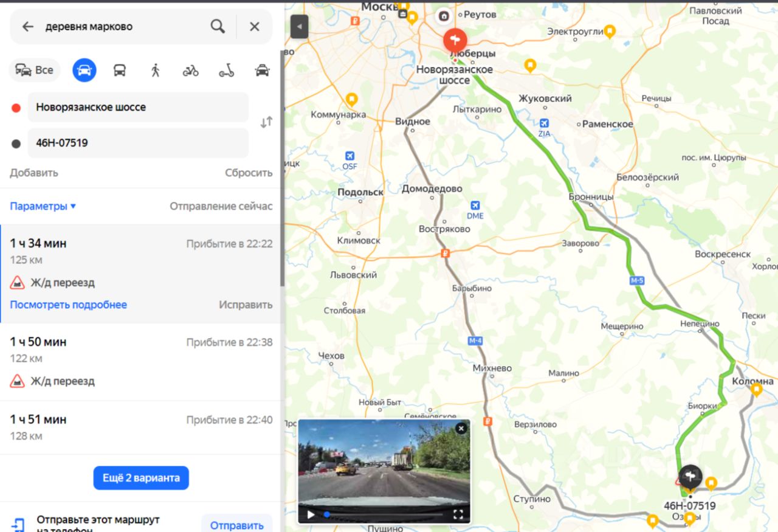Collapse the side panel with arrow
778x532 pixels.
point(299,27)
